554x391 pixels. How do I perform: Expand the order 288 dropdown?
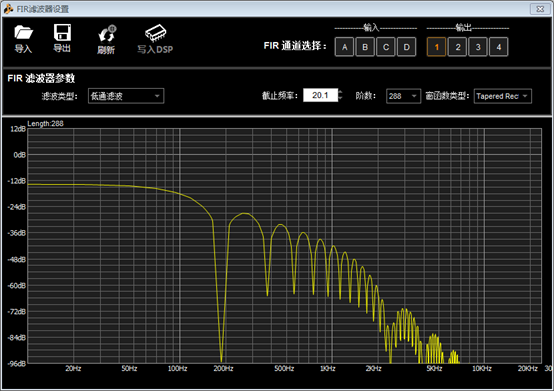403,96
